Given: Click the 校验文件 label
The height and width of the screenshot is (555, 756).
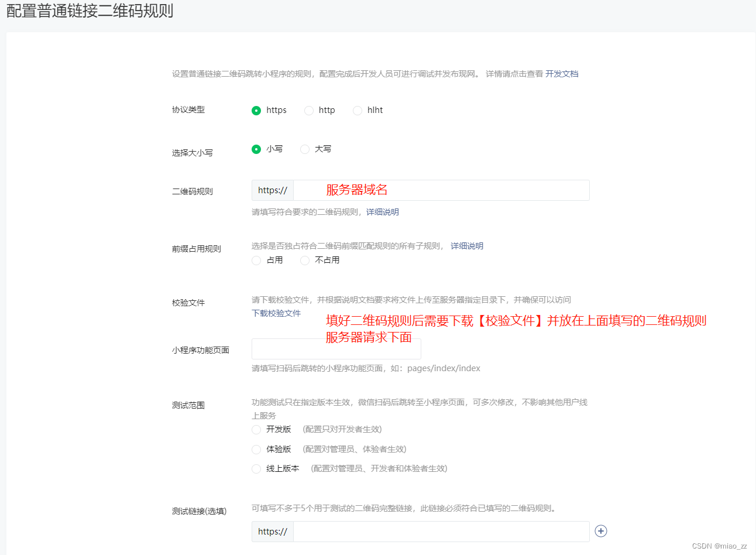Looking at the screenshot, I should click(188, 303).
